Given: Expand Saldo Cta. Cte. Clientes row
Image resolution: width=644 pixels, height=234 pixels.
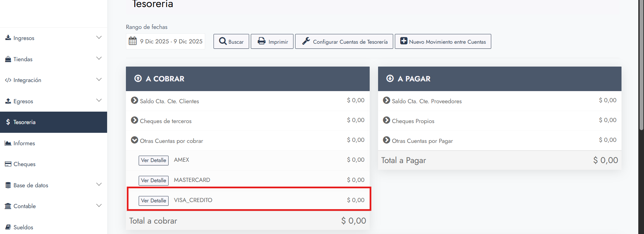Looking at the screenshot, I should click(135, 101).
